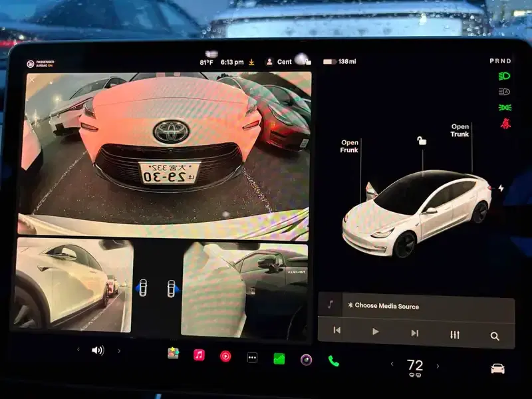This screenshot has width=532, height=399.
Task: Open the charge port lightning icon
Action: tap(501, 188)
